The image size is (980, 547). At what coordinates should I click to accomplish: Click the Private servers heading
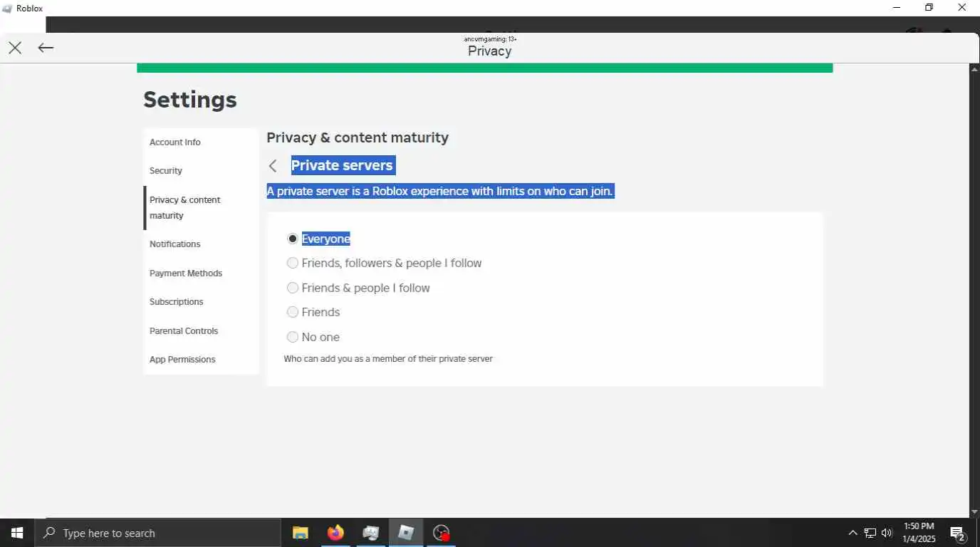(343, 165)
